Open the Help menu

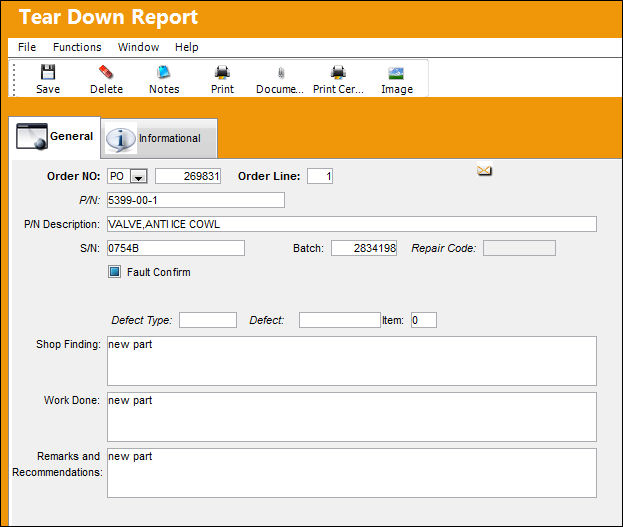[187, 47]
